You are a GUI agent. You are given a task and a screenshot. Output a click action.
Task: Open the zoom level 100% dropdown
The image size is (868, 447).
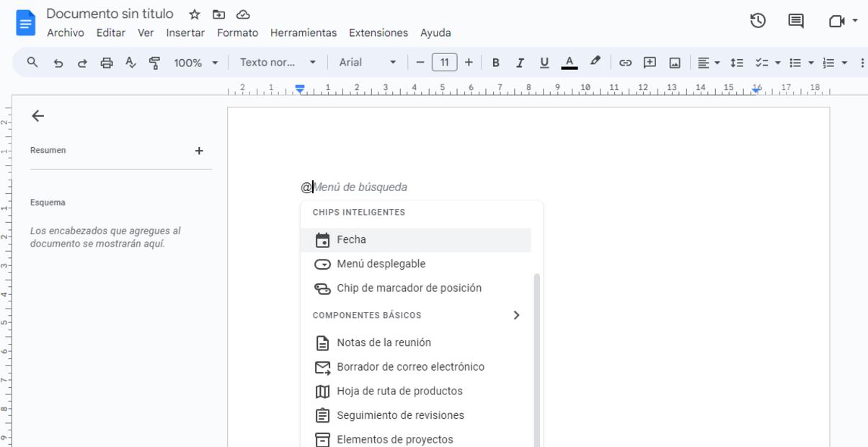pyautogui.click(x=195, y=63)
